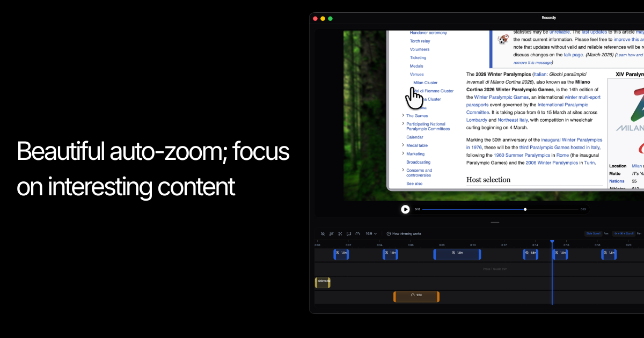Open the Milan Cluster contents link
Screen dimensions: 644x338
point(426,83)
